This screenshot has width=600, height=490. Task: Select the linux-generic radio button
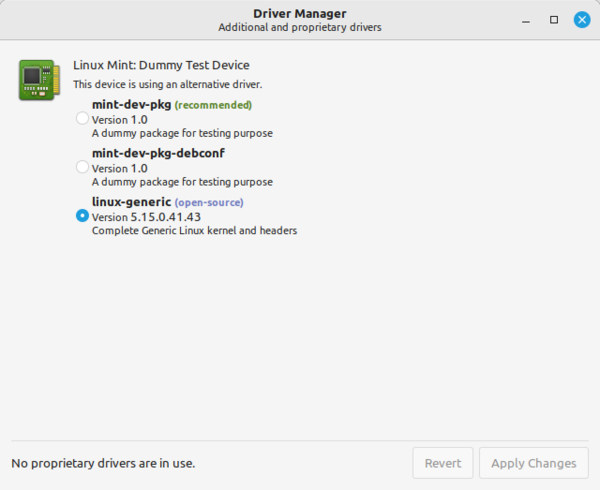(82, 215)
